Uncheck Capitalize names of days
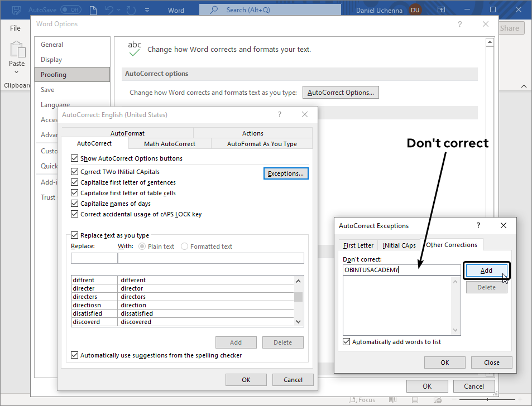532x406 pixels. (75, 204)
